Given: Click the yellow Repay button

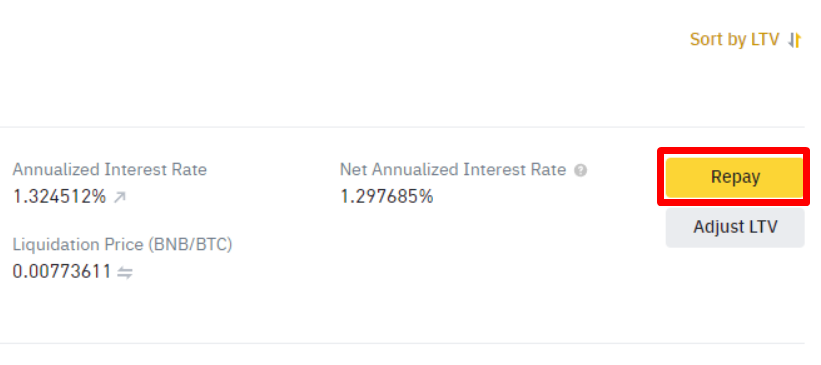Looking at the screenshot, I should (x=734, y=177).
